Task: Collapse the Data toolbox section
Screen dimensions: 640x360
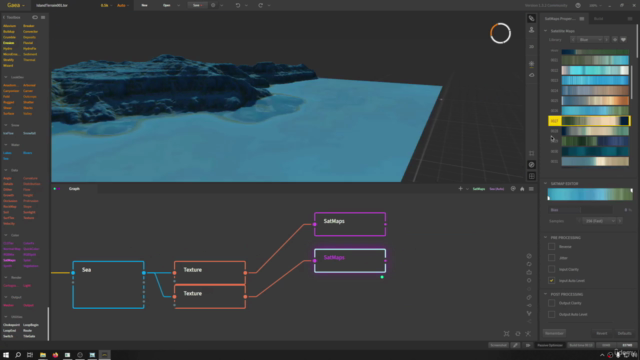Action: click(6, 170)
